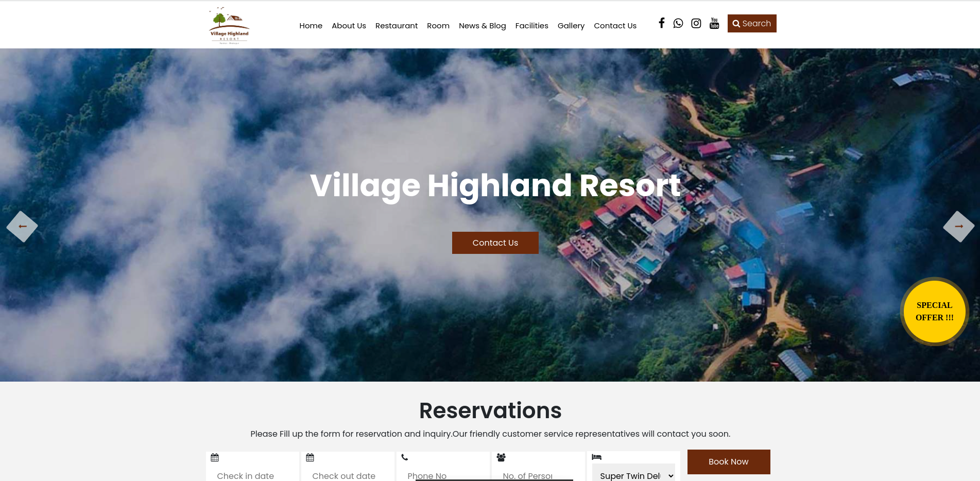This screenshot has height=481, width=980.
Task: Click the Search button with magnifier
Action: (752, 23)
